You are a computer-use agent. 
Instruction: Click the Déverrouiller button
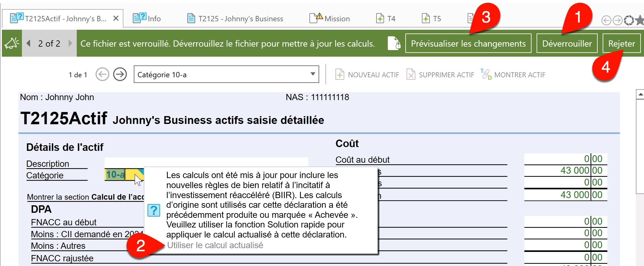[x=567, y=43]
